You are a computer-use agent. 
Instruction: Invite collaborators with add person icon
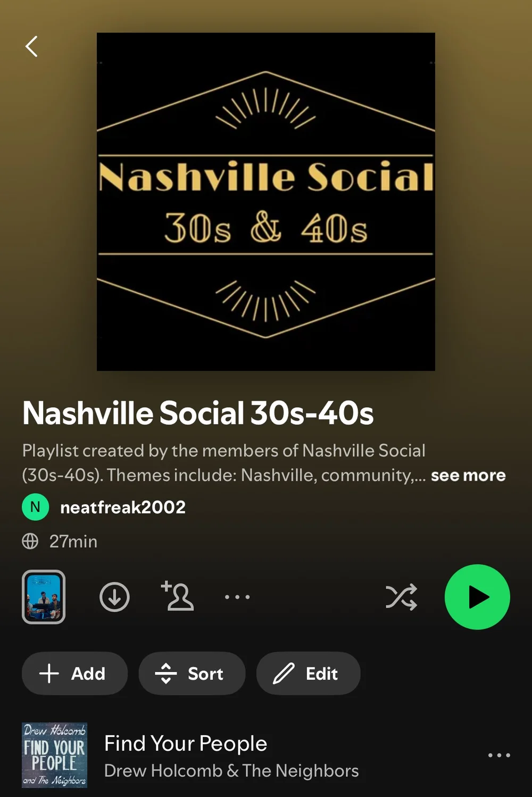177,596
